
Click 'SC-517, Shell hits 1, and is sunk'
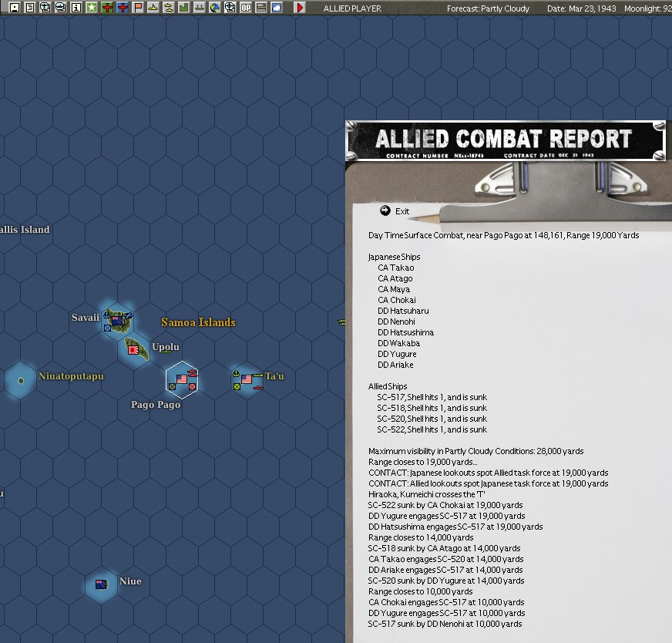click(x=432, y=397)
